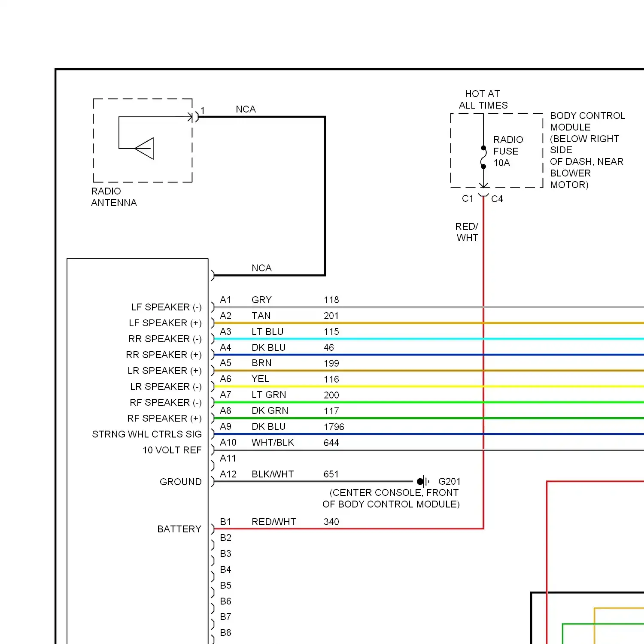Click the G201 ground symbol

pyautogui.click(x=423, y=481)
